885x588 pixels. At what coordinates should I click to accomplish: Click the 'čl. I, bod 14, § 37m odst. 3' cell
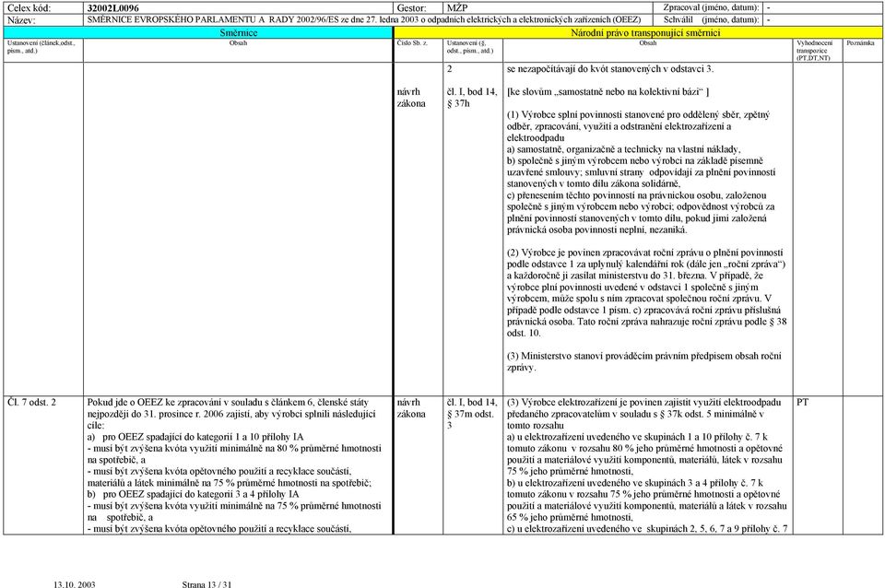(472, 414)
